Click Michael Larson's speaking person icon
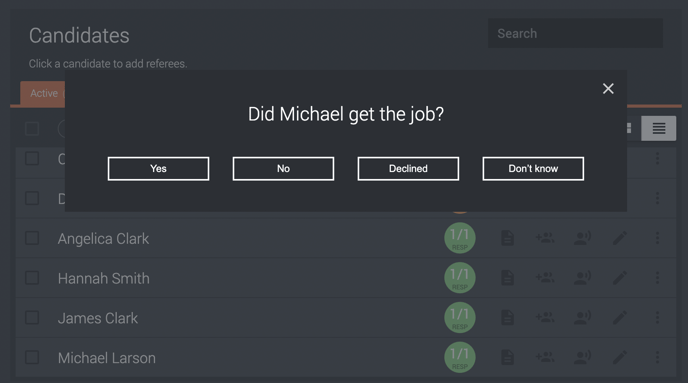This screenshot has height=383, width=688. click(x=582, y=357)
